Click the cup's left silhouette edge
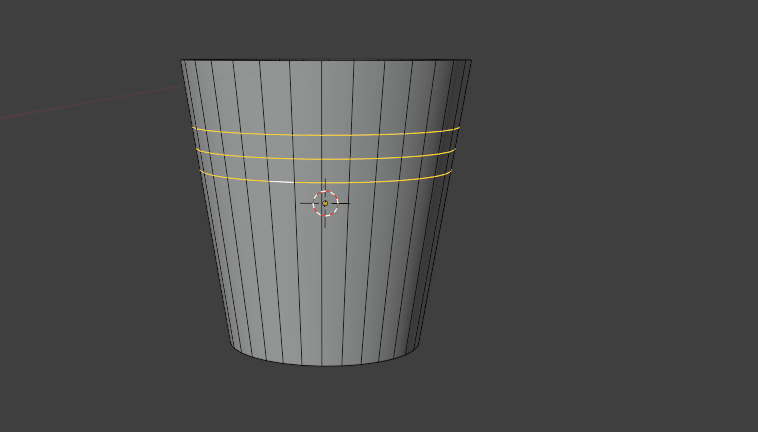 point(209,220)
